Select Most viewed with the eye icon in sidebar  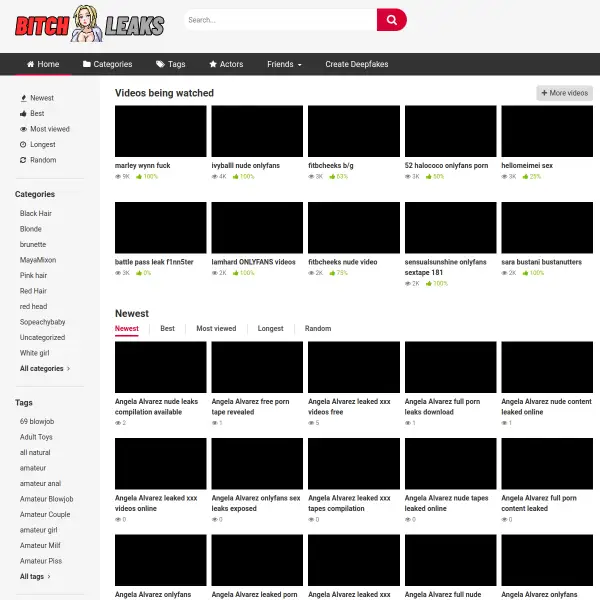pos(49,129)
